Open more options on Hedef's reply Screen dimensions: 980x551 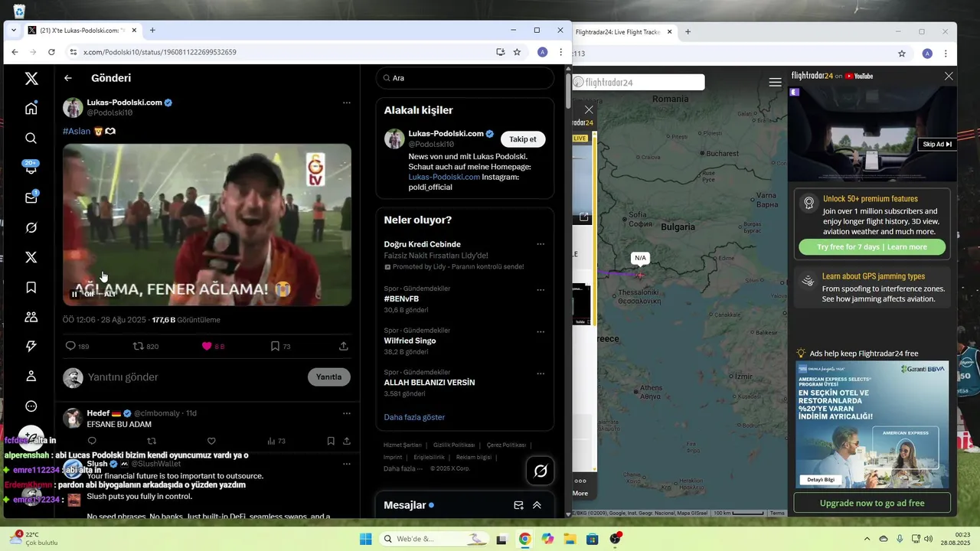pyautogui.click(x=347, y=413)
